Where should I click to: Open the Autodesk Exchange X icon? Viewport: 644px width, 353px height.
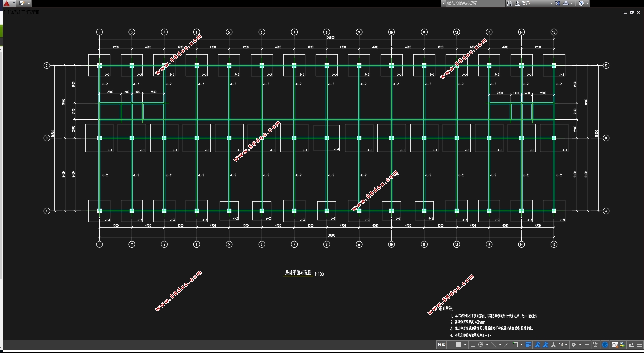558,3
